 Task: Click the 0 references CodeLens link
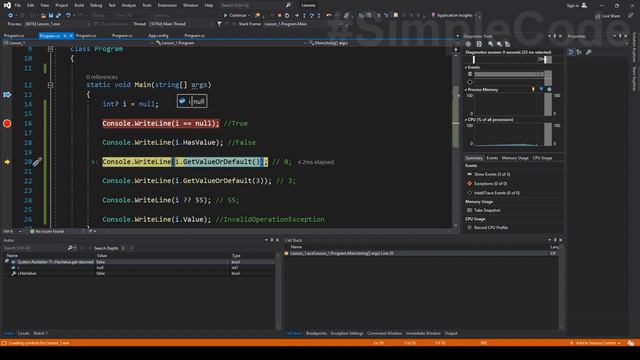pyautogui.click(x=102, y=77)
